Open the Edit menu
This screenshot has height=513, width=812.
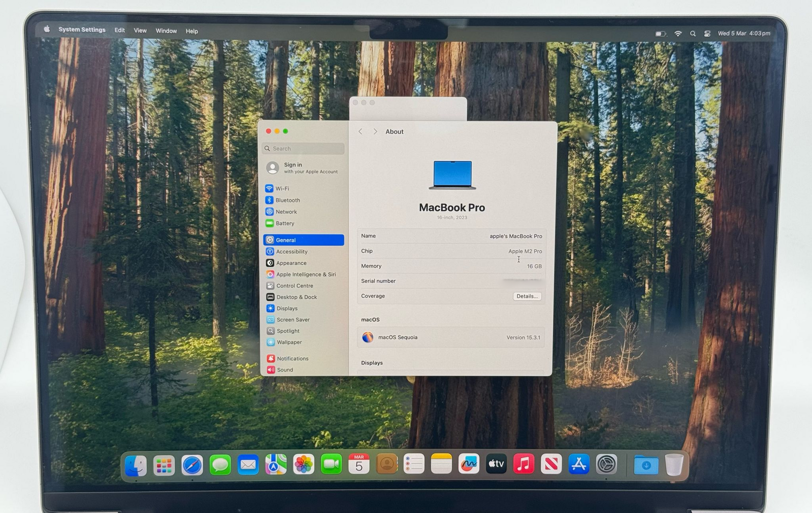tap(119, 30)
